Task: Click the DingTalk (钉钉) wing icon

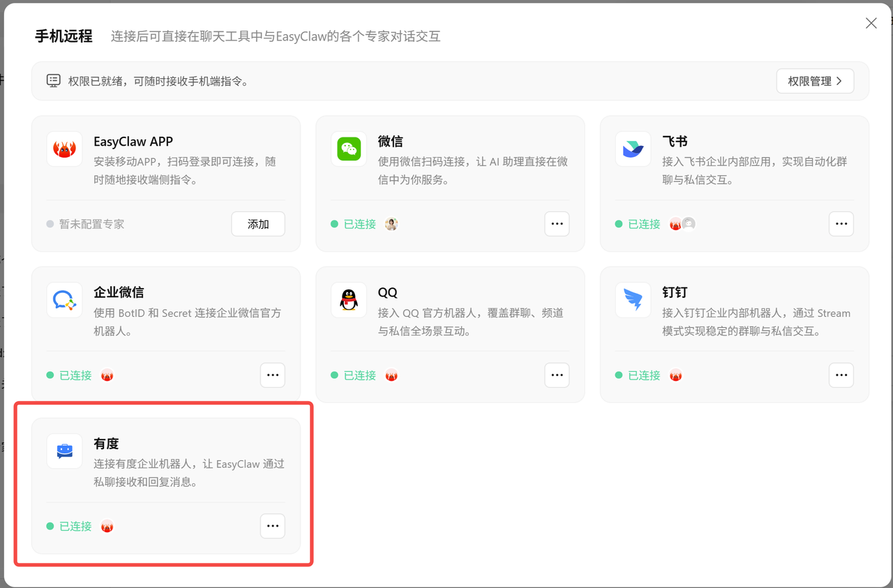Action: [x=633, y=300]
